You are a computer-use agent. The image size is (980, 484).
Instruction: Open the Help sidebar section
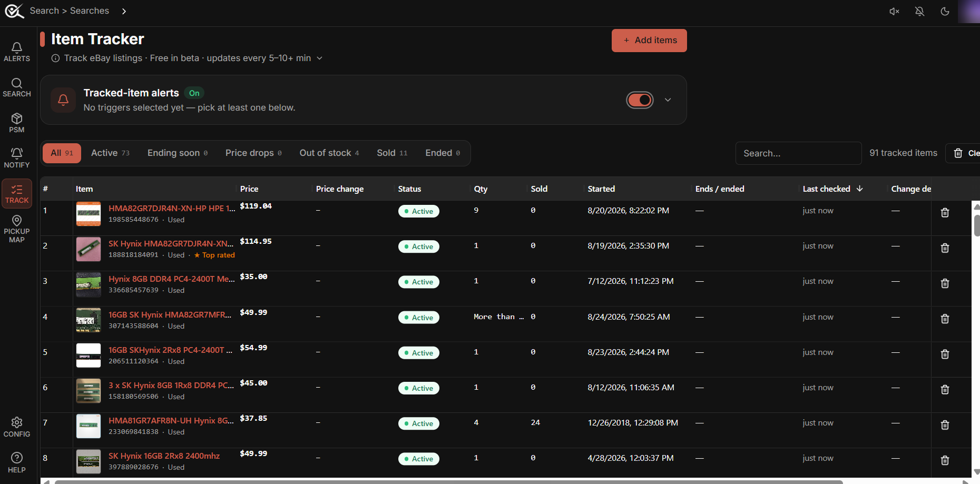(17, 463)
